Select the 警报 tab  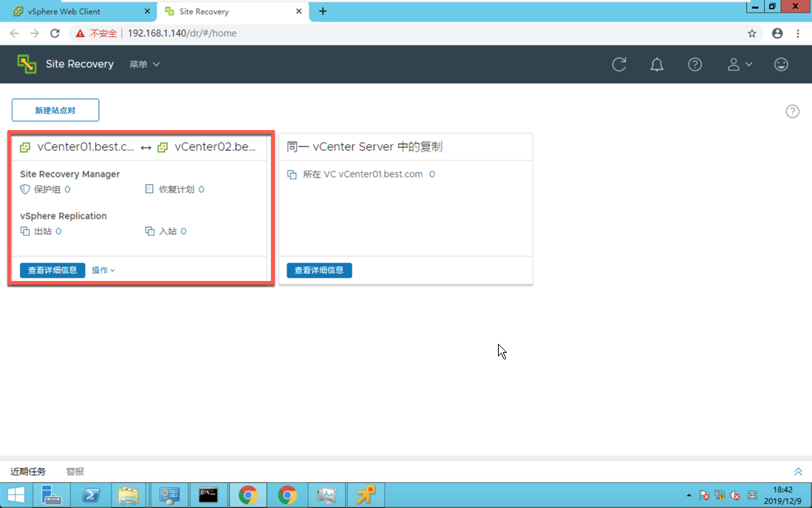75,471
